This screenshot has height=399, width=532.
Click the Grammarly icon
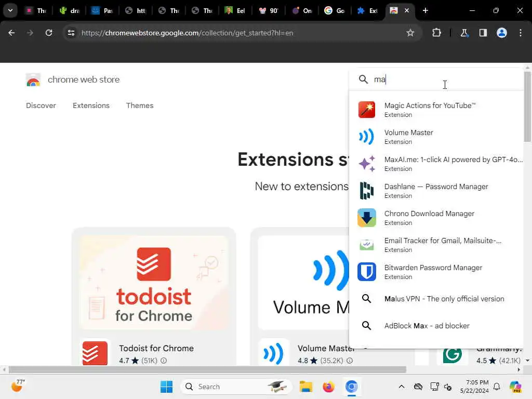453,355
